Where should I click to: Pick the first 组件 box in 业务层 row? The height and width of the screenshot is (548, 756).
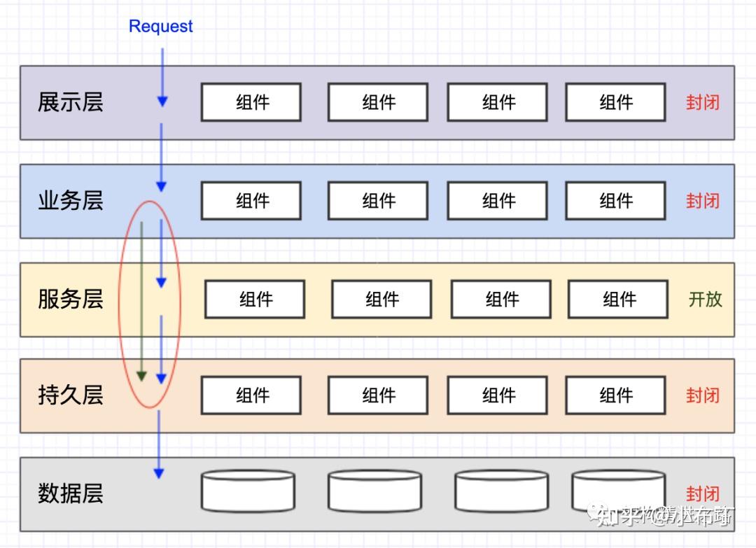(x=251, y=200)
